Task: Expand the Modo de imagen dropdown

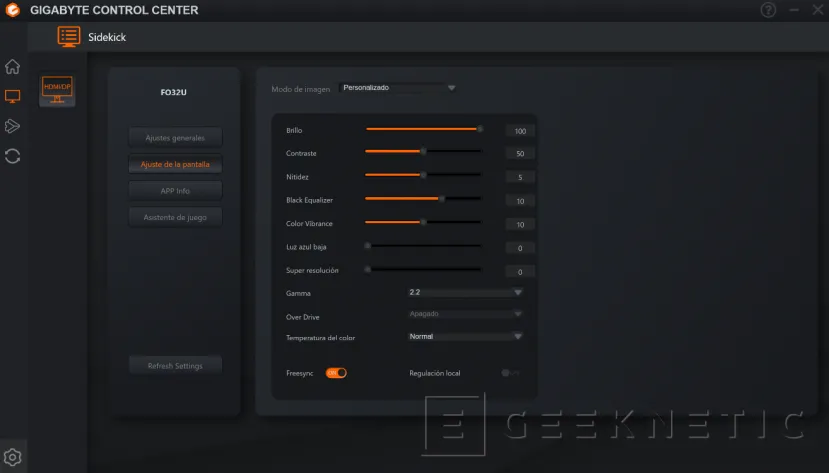Action: pyautogui.click(x=398, y=88)
